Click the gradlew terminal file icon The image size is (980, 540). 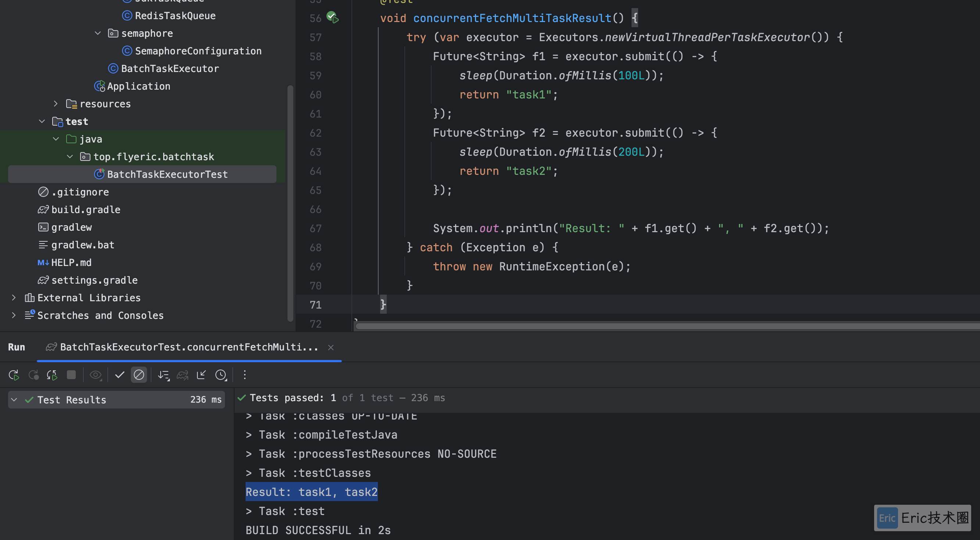point(43,227)
